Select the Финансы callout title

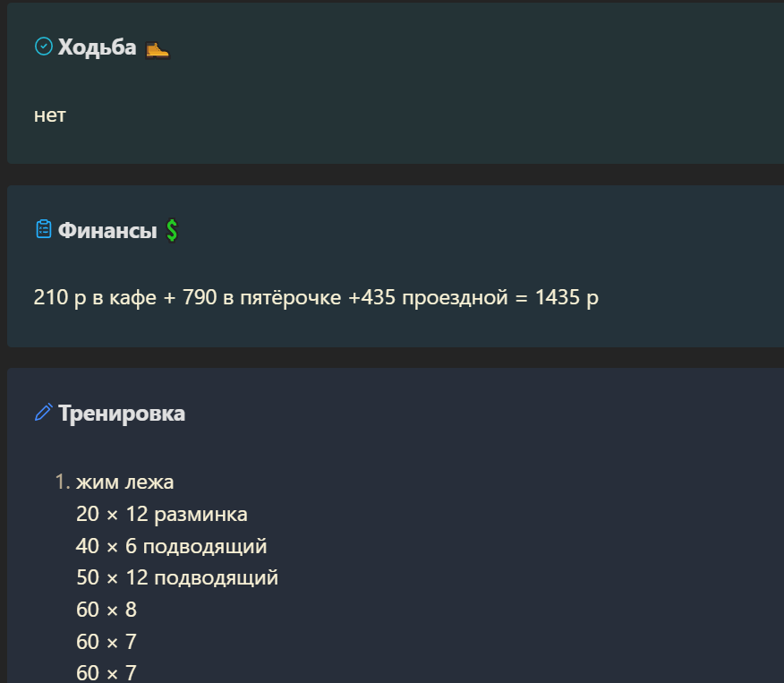(x=107, y=230)
